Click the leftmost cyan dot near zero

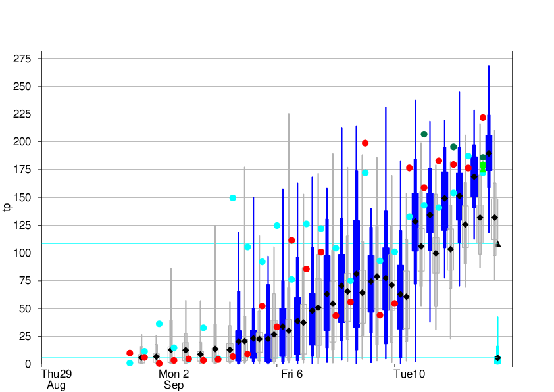[130, 362]
